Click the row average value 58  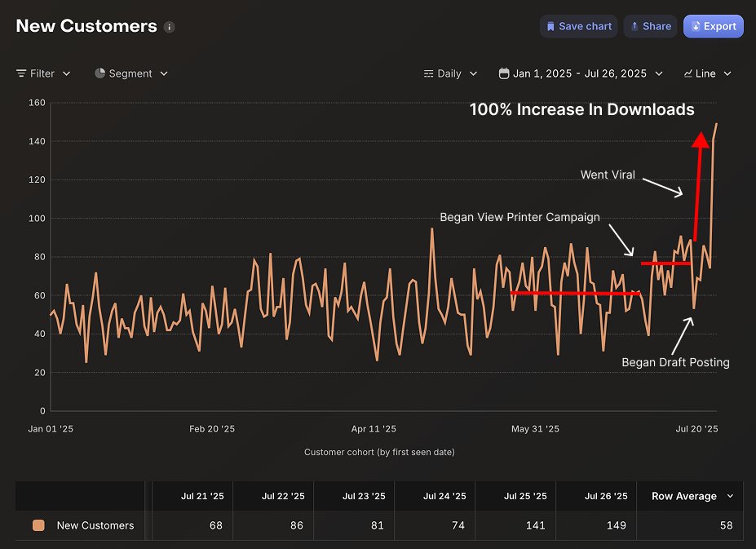tap(726, 525)
